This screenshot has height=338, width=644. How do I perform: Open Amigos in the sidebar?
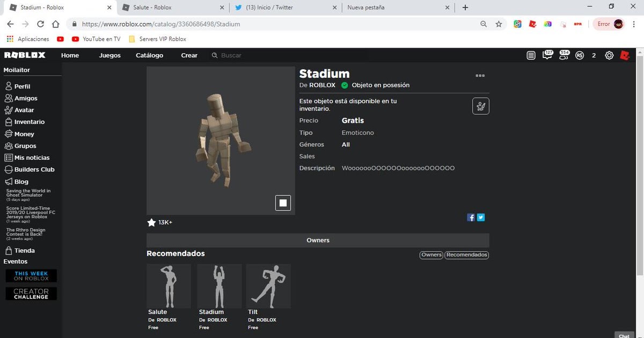click(x=21, y=98)
